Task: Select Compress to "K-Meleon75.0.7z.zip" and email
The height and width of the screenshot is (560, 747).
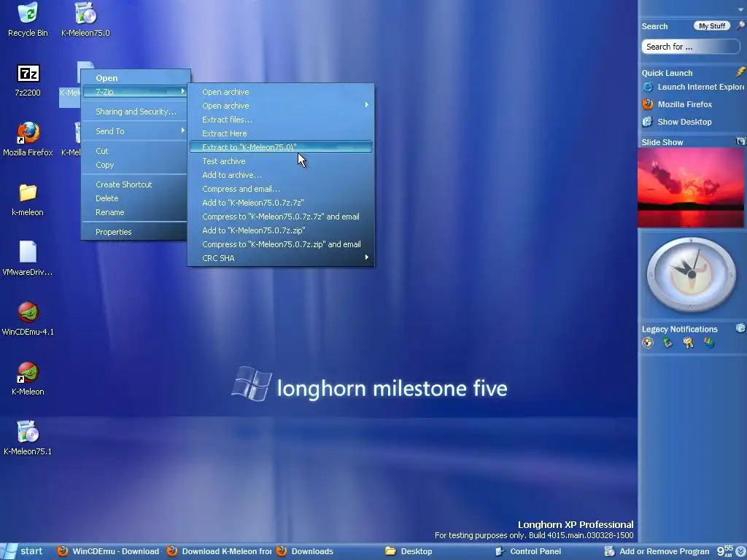Action: pos(281,244)
